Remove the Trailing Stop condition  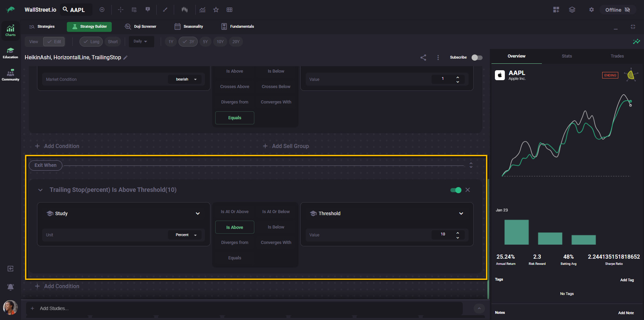pyautogui.click(x=467, y=190)
